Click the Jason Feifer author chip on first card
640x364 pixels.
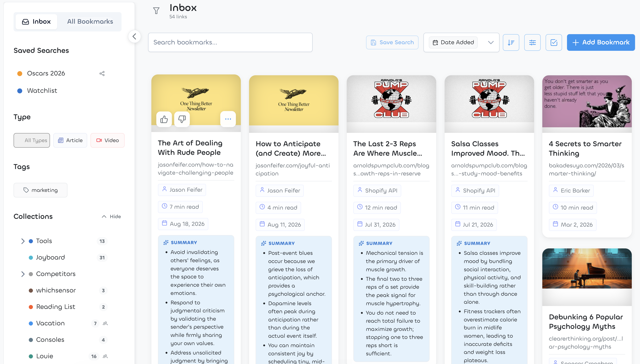(x=182, y=190)
